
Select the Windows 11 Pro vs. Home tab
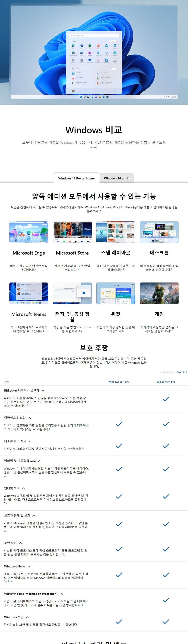point(77,178)
